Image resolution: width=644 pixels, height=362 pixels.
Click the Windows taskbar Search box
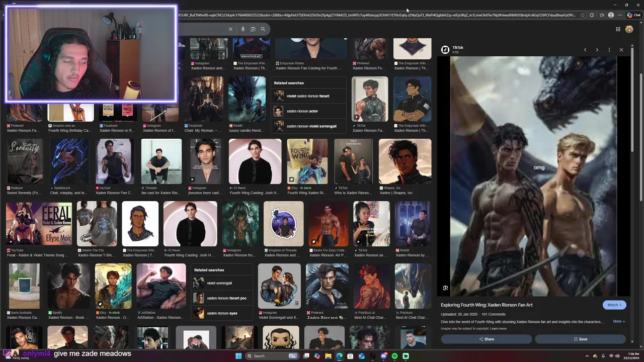pos(271,356)
